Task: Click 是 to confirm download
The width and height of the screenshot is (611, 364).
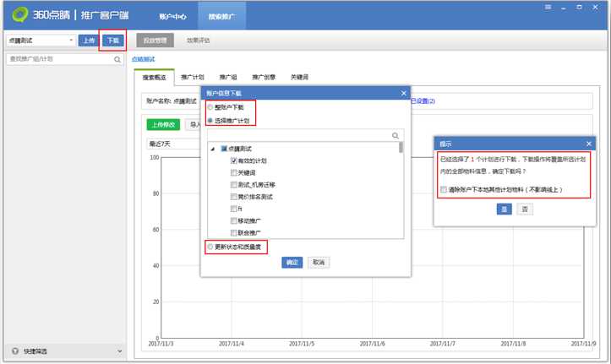Action: tap(504, 209)
